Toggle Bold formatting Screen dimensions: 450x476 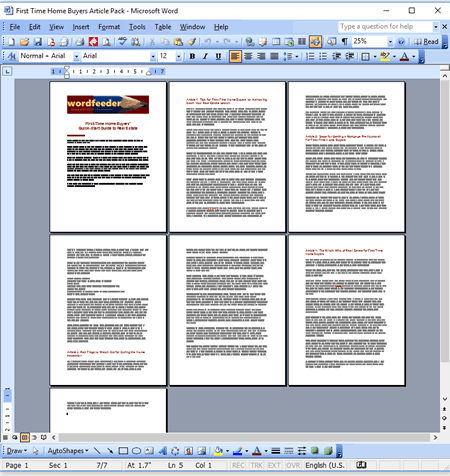click(192, 56)
